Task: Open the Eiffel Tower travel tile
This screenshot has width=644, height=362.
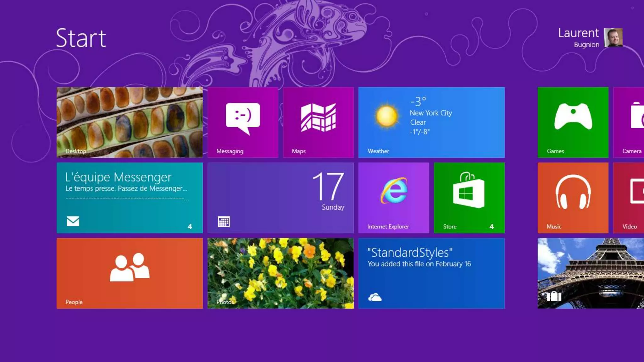Action: point(591,273)
